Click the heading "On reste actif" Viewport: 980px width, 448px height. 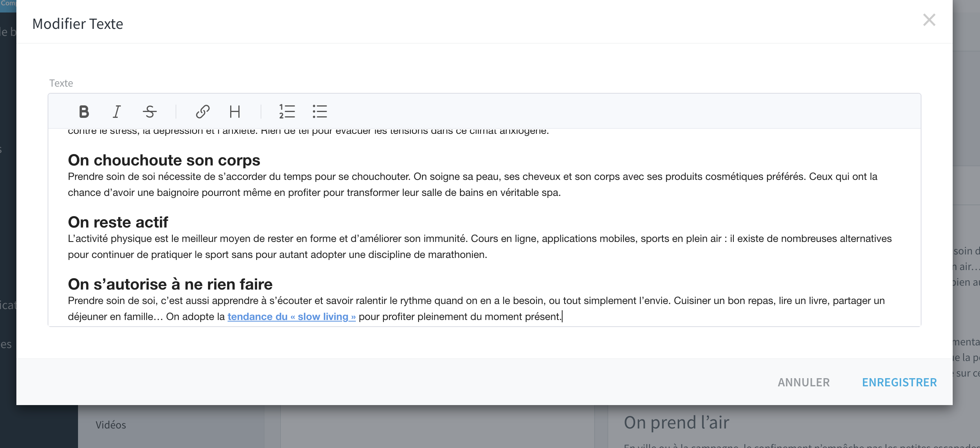coord(118,222)
